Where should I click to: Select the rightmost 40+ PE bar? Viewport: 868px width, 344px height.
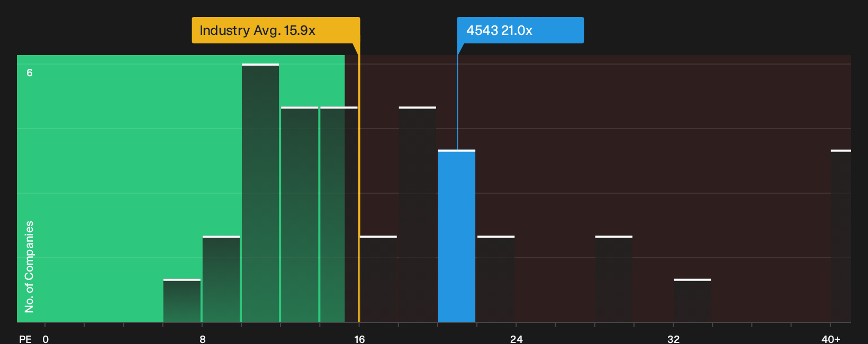841,236
